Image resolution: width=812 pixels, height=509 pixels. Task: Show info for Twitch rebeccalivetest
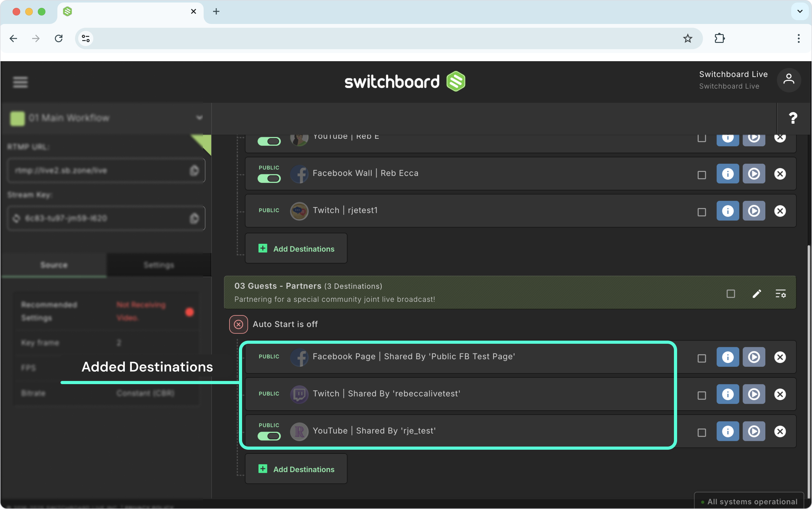(728, 394)
